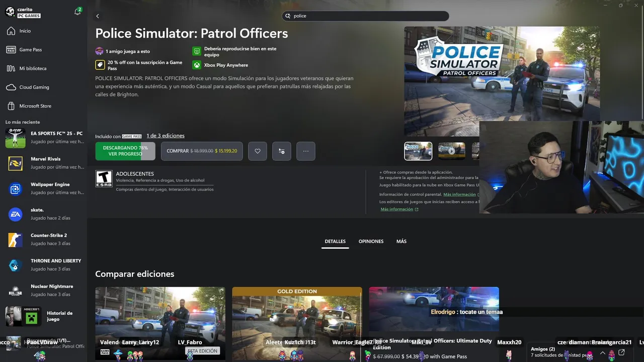This screenshot has width=644, height=362.
Task: Click the Xbox Play Anywhere icon
Action: tap(197, 65)
